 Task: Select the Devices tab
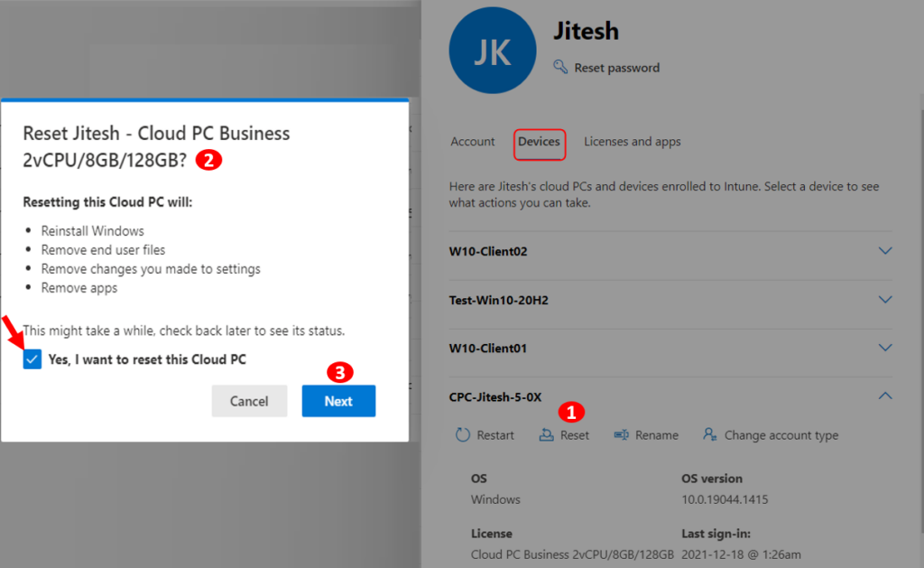pyautogui.click(x=540, y=142)
